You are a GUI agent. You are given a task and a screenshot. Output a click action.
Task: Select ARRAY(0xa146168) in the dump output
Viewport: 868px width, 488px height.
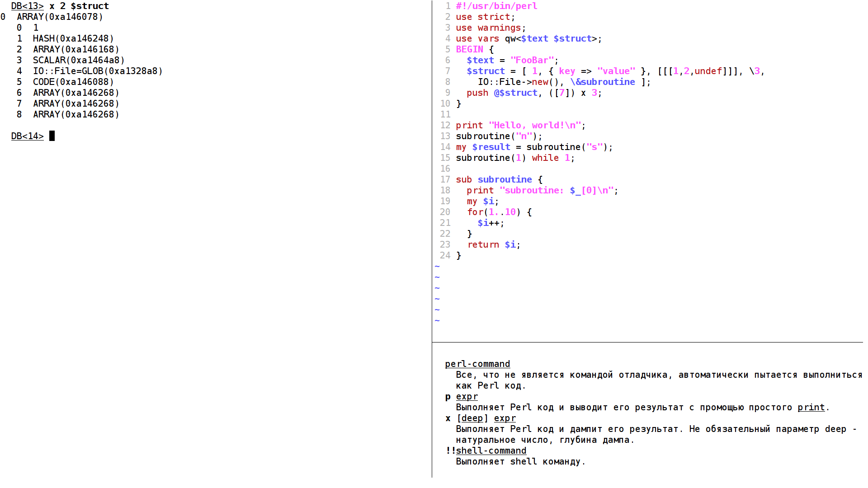tap(76, 49)
